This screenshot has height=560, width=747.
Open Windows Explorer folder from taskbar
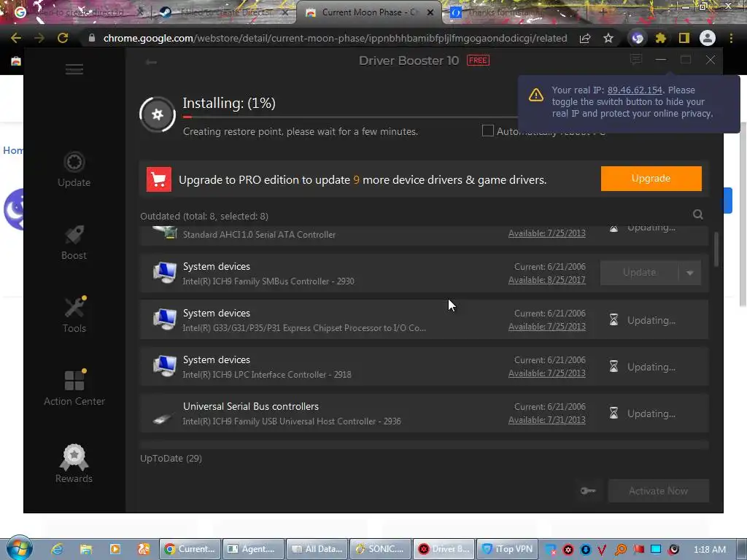[86, 549]
